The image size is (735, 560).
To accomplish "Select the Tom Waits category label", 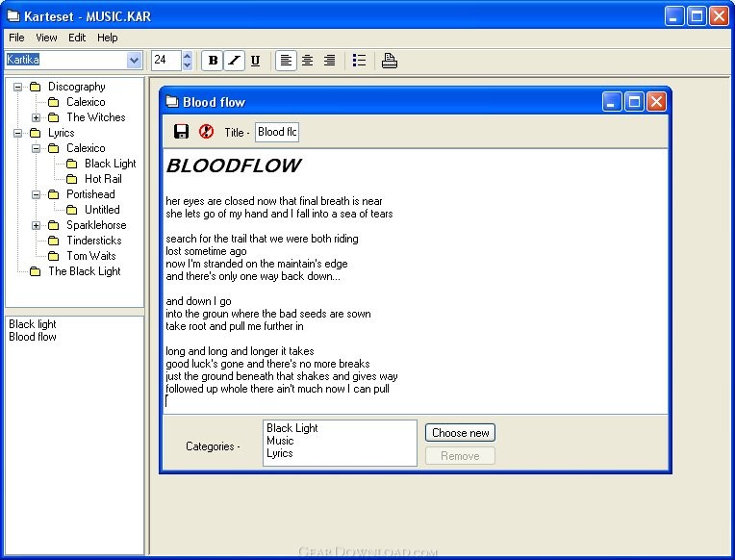I will click(x=91, y=256).
